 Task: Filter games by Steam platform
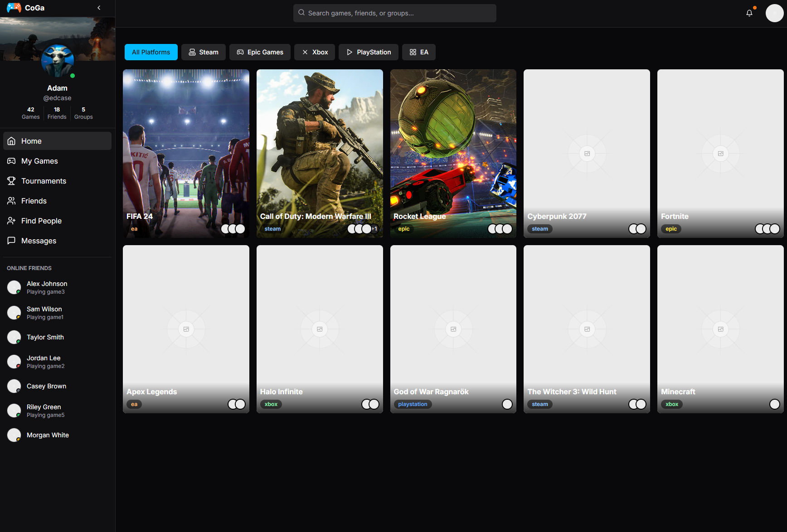click(204, 52)
